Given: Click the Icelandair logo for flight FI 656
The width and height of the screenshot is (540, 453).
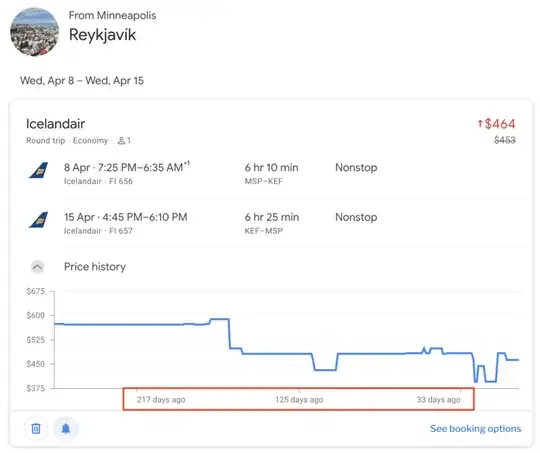Looking at the screenshot, I should pos(39,170).
